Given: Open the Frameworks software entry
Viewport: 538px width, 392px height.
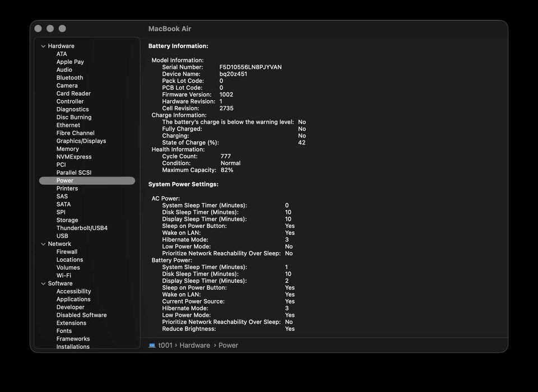Looking at the screenshot, I should tap(73, 338).
